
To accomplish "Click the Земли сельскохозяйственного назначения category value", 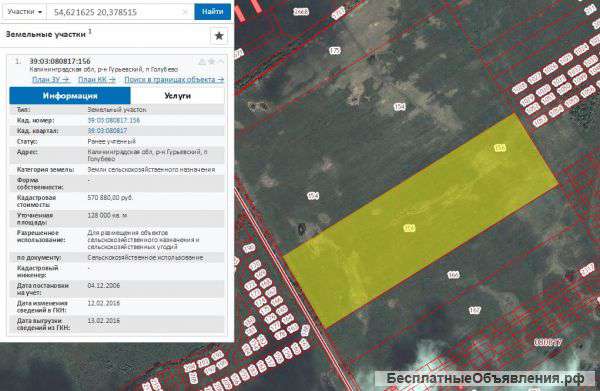I will coord(151,169).
